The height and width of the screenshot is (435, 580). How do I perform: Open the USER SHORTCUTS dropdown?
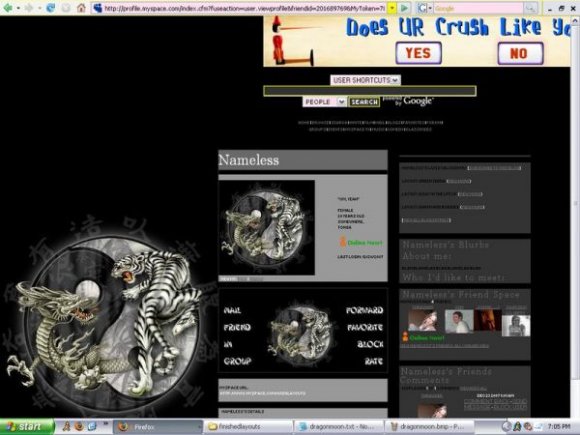click(x=365, y=80)
